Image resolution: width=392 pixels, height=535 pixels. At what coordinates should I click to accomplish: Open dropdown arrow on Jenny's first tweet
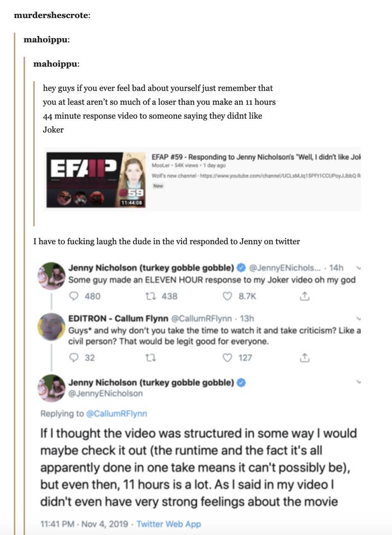pos(358,267)
